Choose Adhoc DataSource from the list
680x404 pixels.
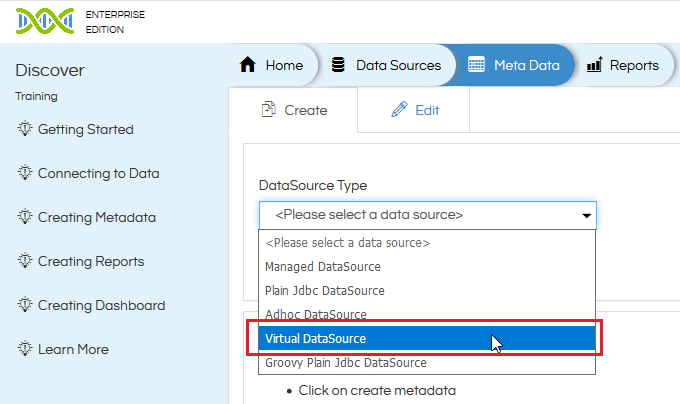(315, 315)
